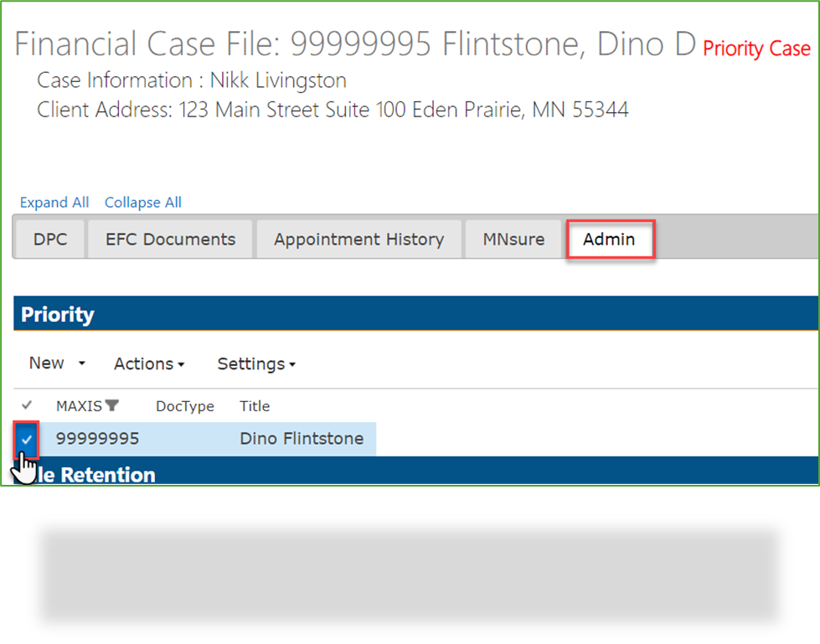Enable selection of the Dino Flintstone record
The height and width of the screenshot is (644, 820).
click(26, 438)
